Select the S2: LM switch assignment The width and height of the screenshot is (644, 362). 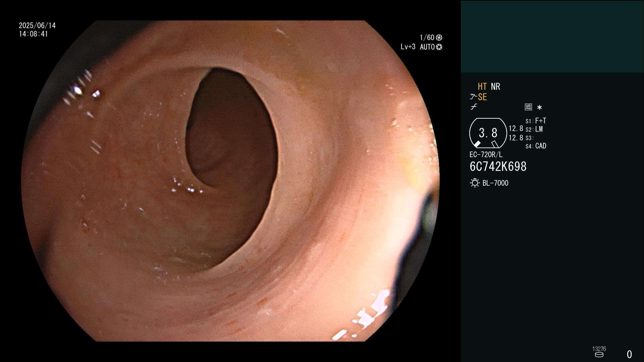[x=534, y=129]
